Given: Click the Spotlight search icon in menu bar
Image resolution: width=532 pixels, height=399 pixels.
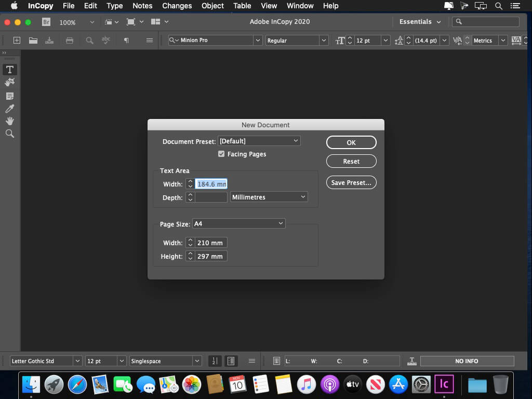Looking at the screenshot, I should 498,6.
